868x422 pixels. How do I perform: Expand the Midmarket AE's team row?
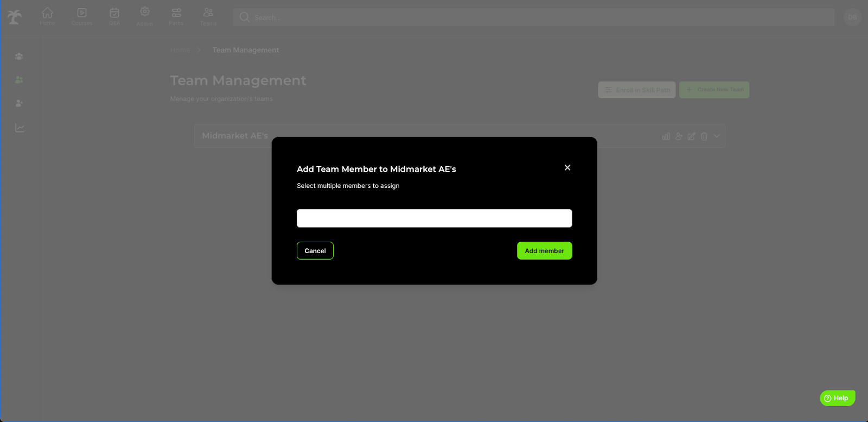pyautogui.click(x=717, y=136)
